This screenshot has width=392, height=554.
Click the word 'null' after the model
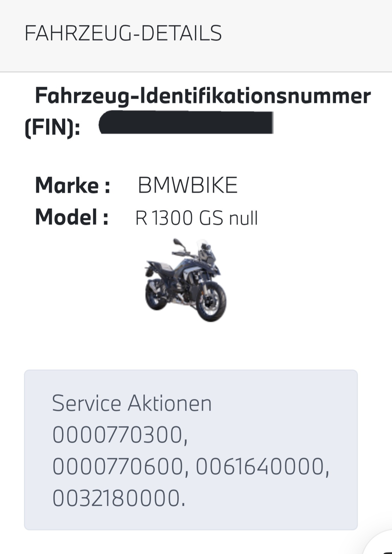coord(244,218)
